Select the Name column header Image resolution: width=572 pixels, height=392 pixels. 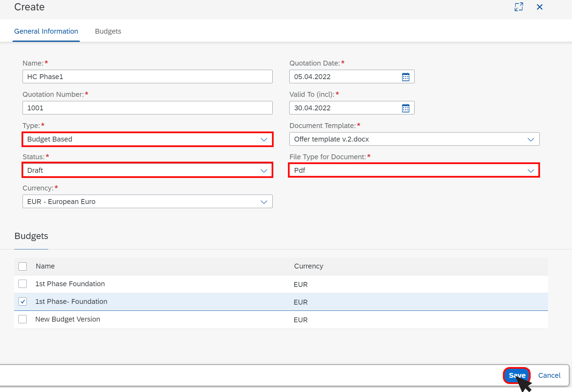pyautogui.click(x=45, y=266)
